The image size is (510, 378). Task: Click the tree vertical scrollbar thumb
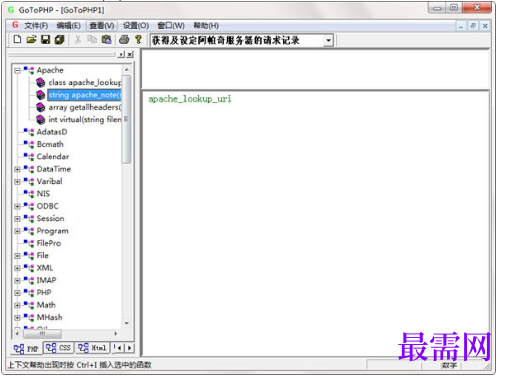126,119
